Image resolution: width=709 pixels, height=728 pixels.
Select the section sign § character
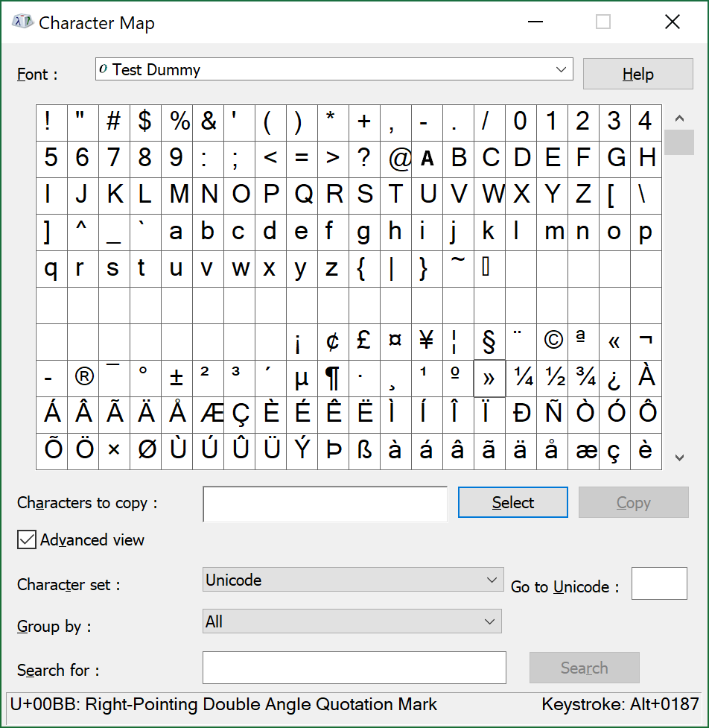click(489, 342)
